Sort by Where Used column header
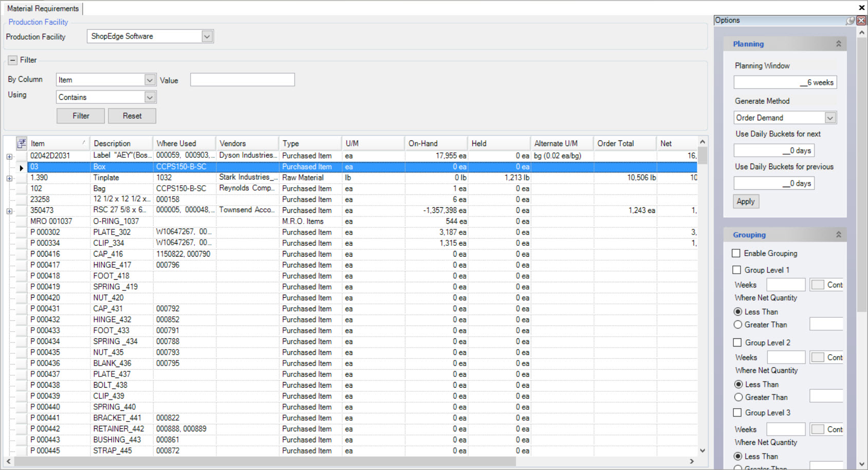The width and height of the screenshot is (868, 470). [184, 143]
